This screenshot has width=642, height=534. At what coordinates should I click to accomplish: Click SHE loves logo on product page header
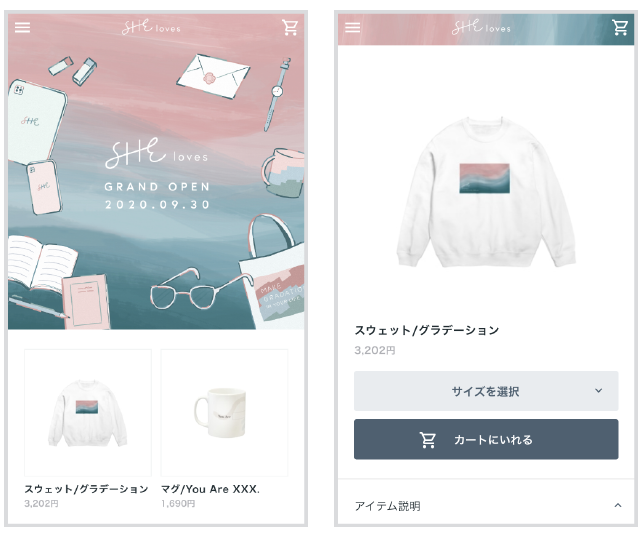[x=481, y=27]
